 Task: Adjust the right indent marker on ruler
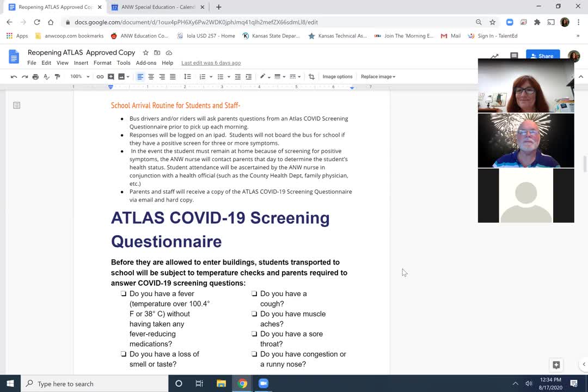[x=352, y=88]
